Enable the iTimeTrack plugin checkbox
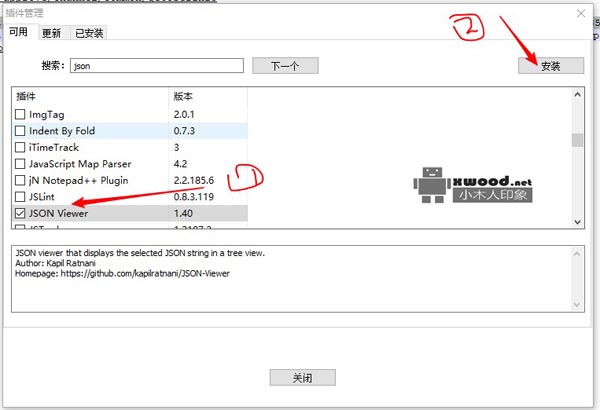 [20, 147]
